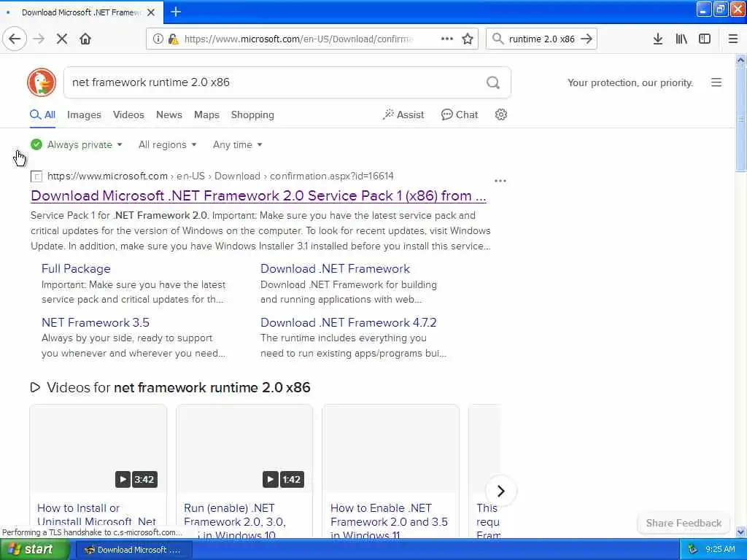The width and height of the screenshot is (747, 560).
Task: Open the Library bookmarks icon
Action: (x=681, y=39)
